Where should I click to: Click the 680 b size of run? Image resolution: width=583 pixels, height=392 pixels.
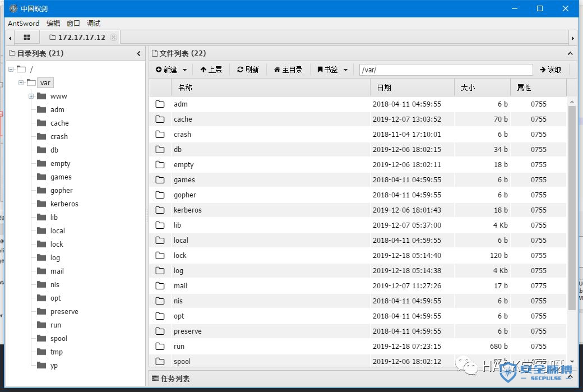point(498,346)
